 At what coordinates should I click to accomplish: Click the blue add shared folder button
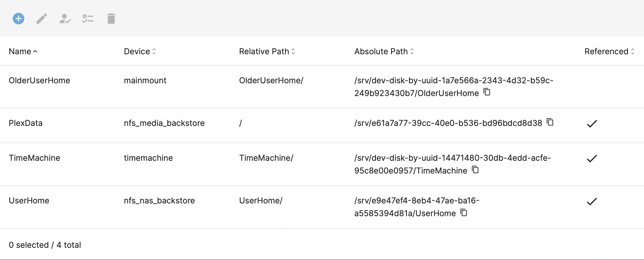tap(19, 19)
